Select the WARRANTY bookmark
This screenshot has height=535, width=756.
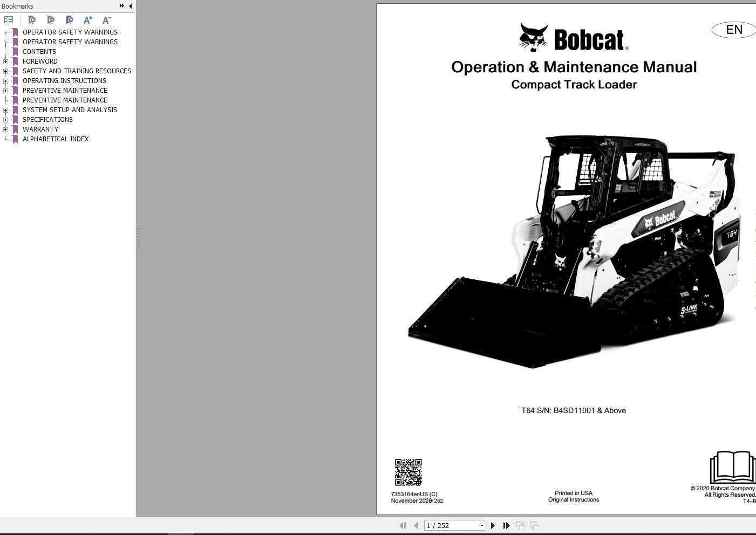pyautogui.click(x=40, y=129)
